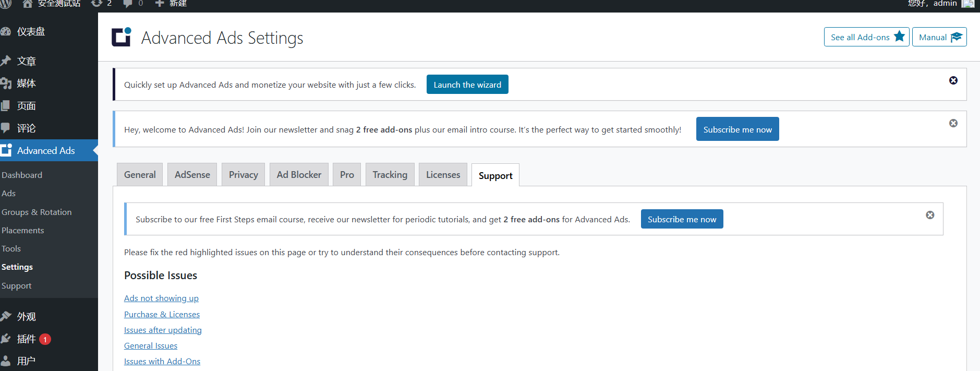Open the 仪表盘 dashboard icon
The width and height of the screenshot is (980, 371).
coord(6,31)
